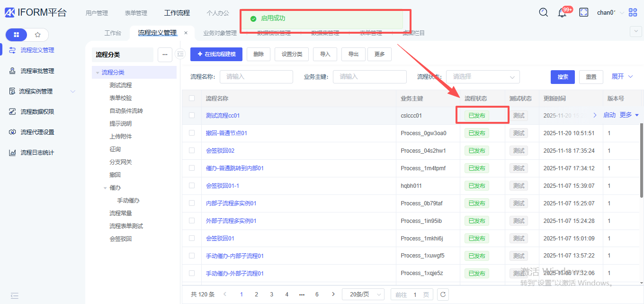Open the app grid icon top right
The image size is (644, 304).
[633, 12]
